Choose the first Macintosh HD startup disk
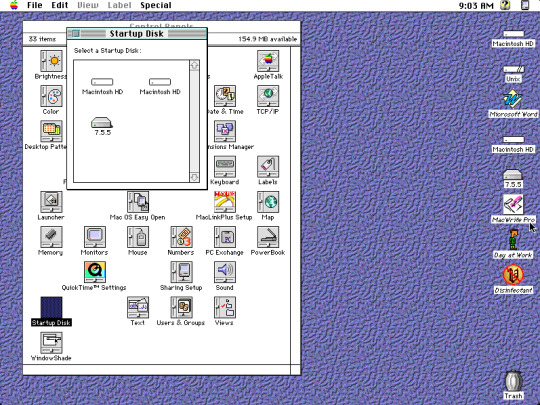 point(102,82)
